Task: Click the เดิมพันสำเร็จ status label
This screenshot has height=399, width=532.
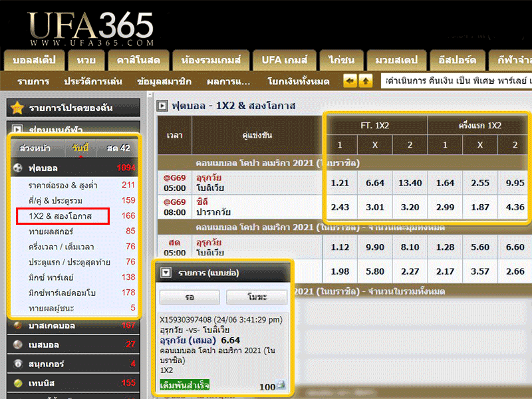Action: coord(185,385)
